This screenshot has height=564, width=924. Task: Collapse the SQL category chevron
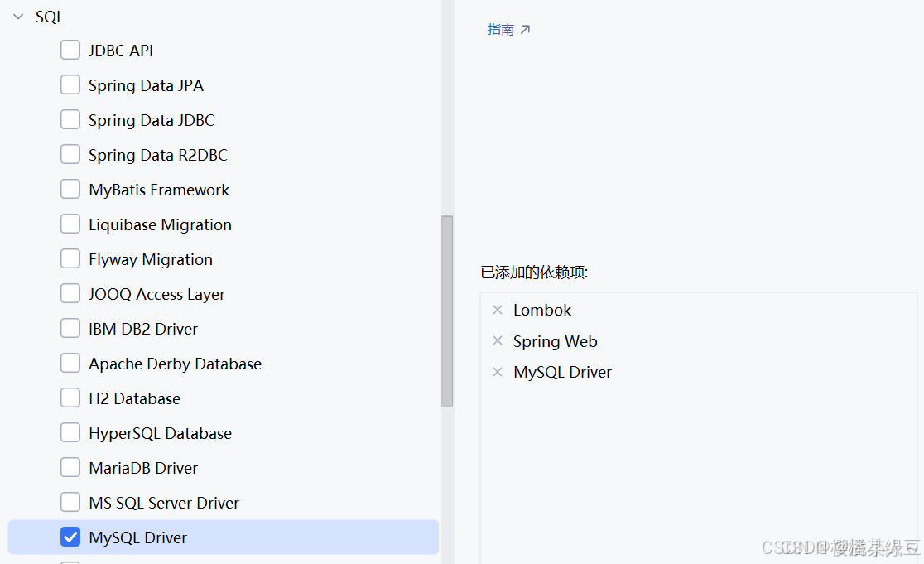[x=18, y=17]
